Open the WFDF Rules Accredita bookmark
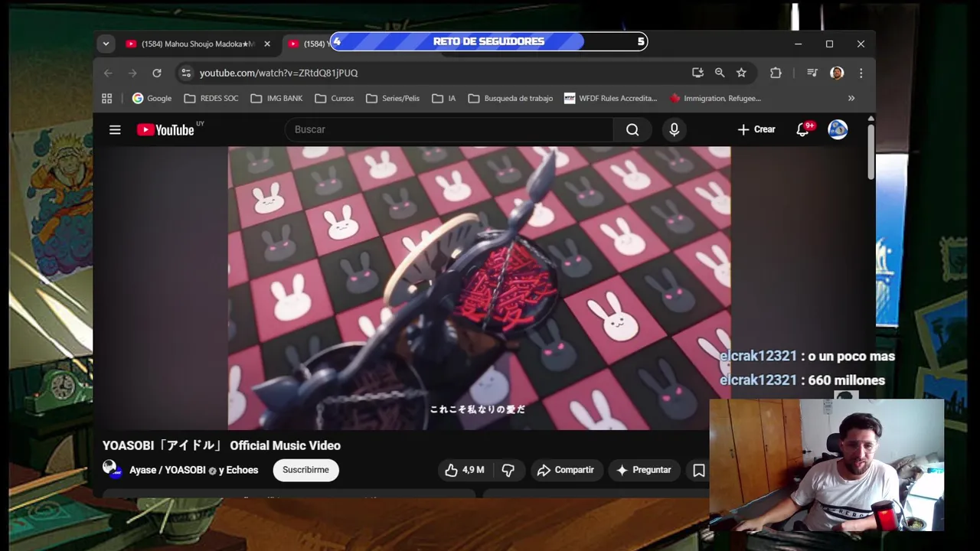 coord(610,98)
